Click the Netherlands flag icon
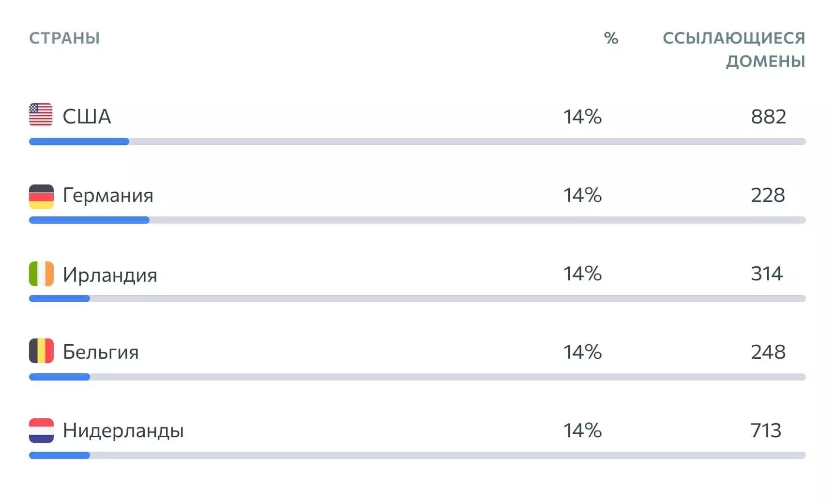The width and height of the screenshot is (835, 504). point(41,430)
